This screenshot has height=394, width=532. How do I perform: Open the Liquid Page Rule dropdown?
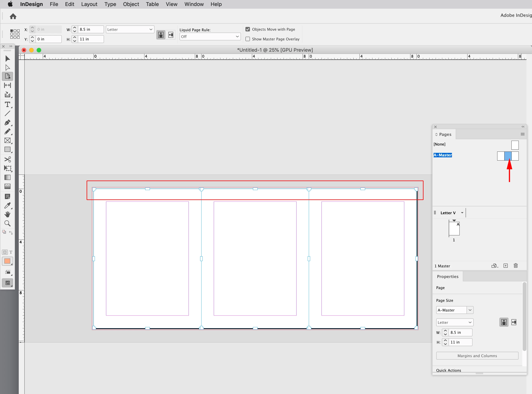pyautogui.click(x=210, y=36)
